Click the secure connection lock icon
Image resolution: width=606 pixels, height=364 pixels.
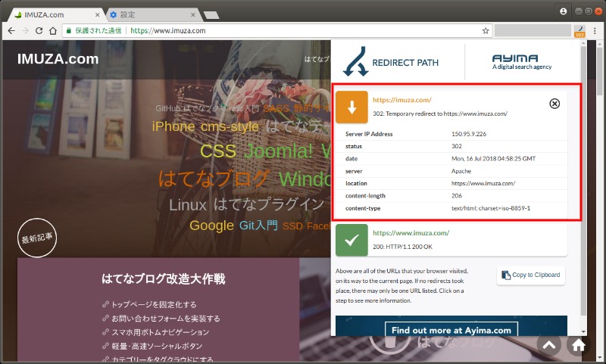(x=69, y=30)
